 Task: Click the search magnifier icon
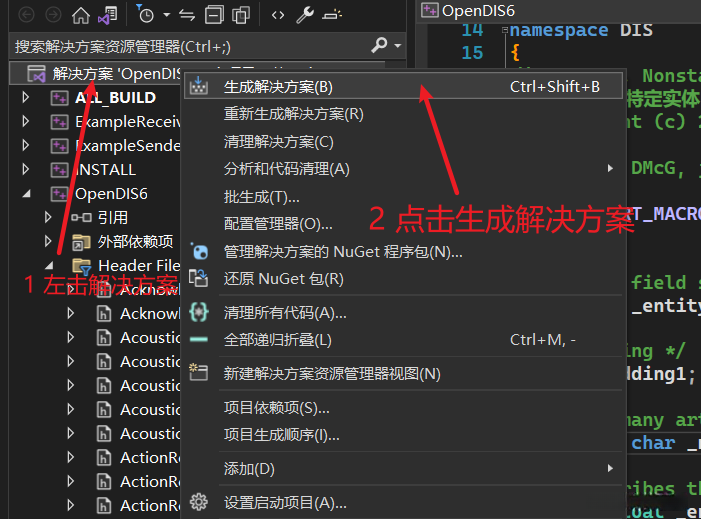coord(379,45)
